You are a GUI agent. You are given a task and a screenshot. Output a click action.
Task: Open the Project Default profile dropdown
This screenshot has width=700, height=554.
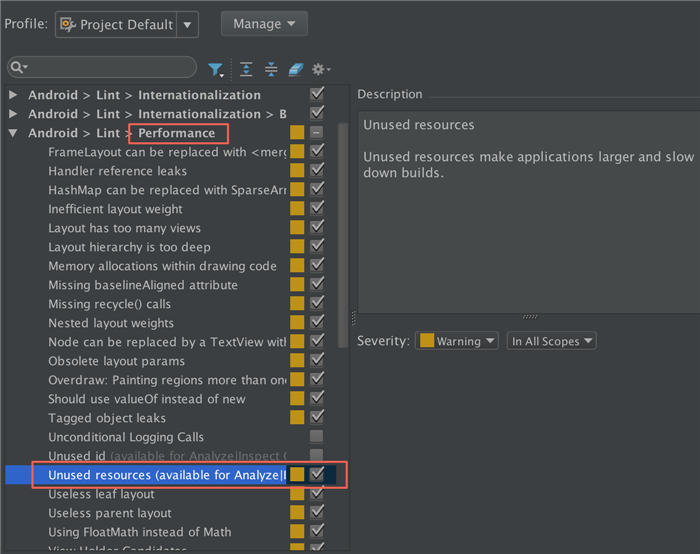point(188,24)
